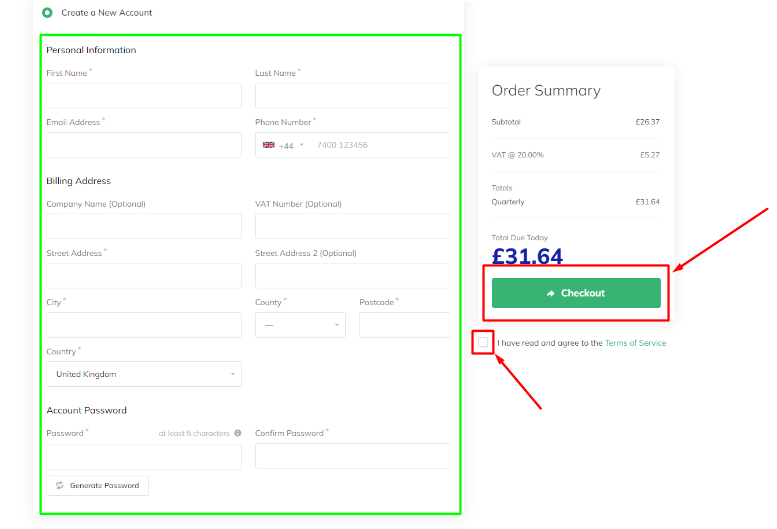
Task: Click the arrow icon on Checkout button
Action: point(551,293)
